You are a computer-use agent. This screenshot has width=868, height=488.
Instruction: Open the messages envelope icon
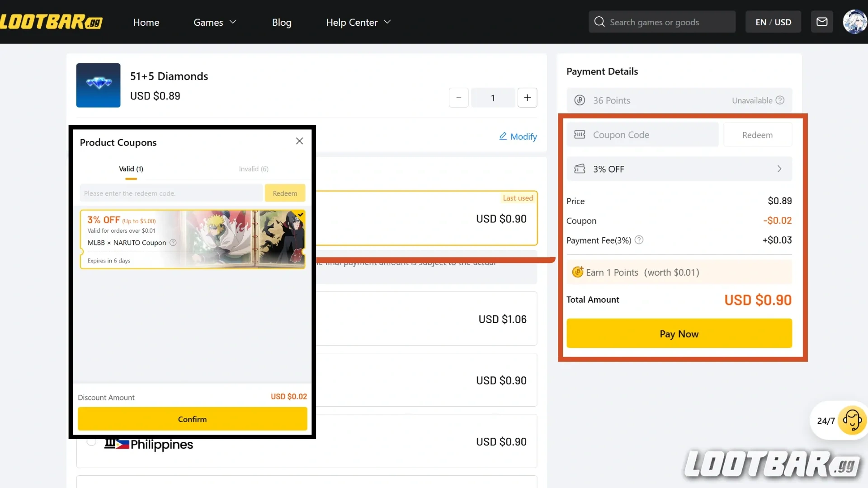822,22
